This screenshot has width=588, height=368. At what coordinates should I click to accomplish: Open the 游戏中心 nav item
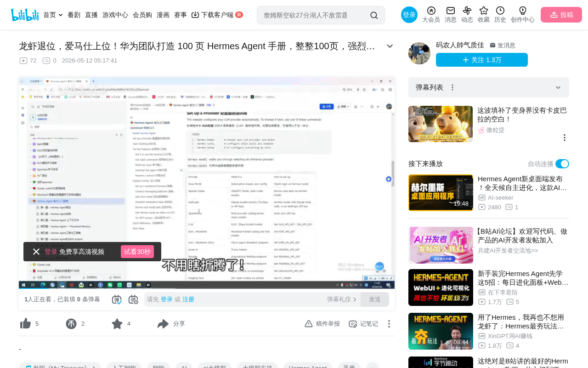(115, 15)
